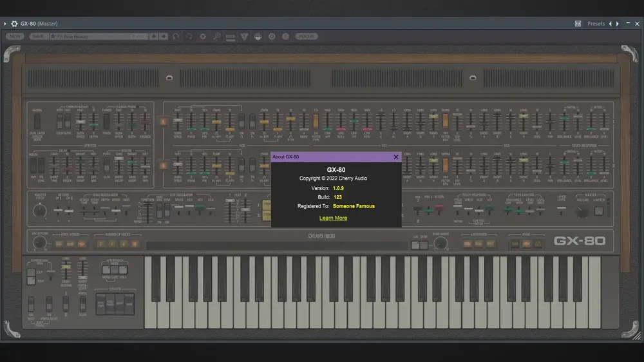Toggle the Limiter button in Master section
The height and width of the screenshot is (362, 644).
coord(599,211)
